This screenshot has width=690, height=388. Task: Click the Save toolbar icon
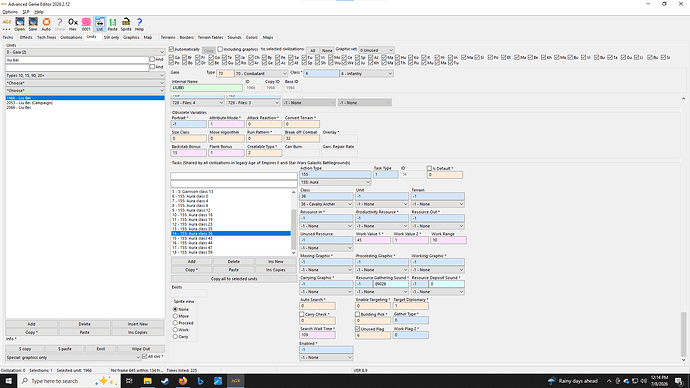33,24
